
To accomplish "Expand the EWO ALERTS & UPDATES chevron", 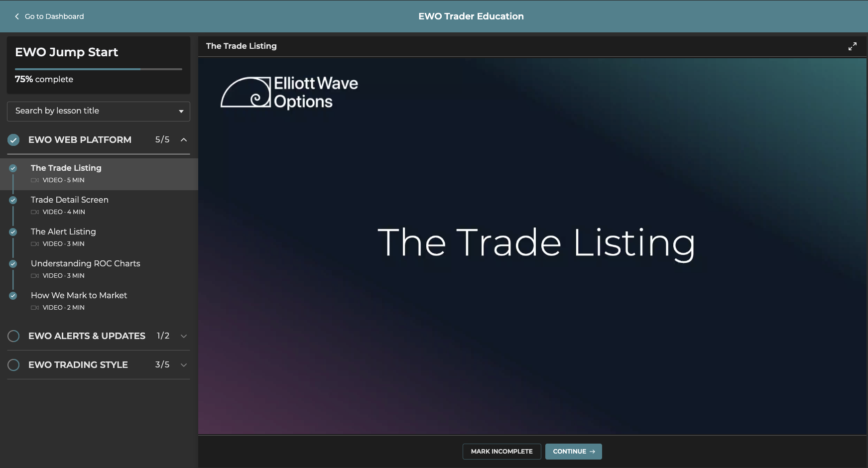I will pyautogui.click(x=184, y=336).
